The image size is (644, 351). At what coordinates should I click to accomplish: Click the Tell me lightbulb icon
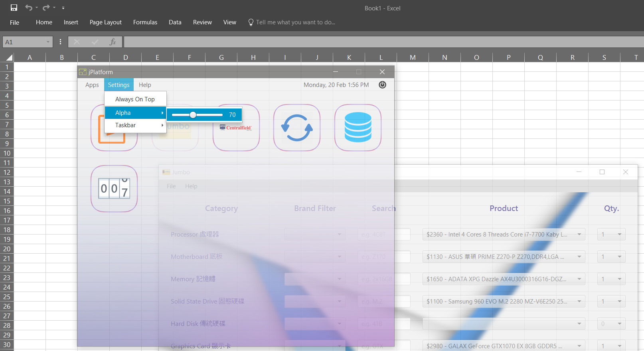pyautogui.click(x=251, y=22)
